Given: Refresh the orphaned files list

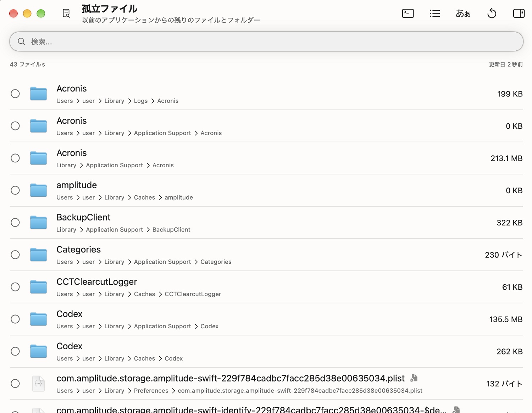Looking at the screenshot, I should coord(492,13).
